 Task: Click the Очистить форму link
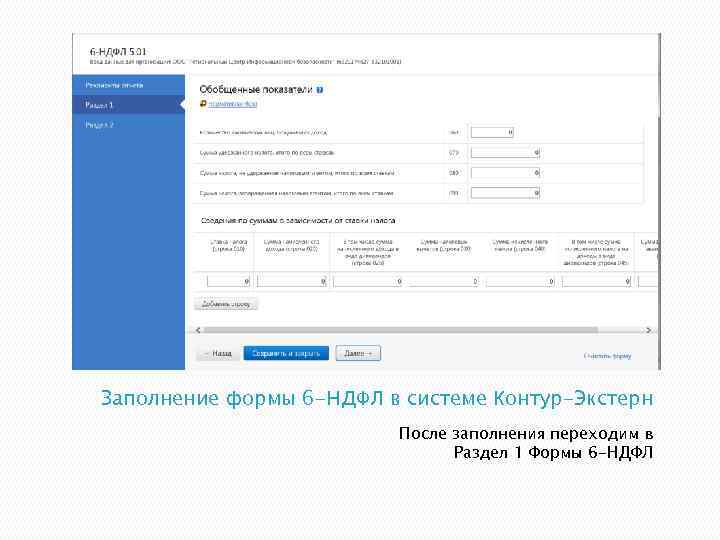(x=607, y=356)
